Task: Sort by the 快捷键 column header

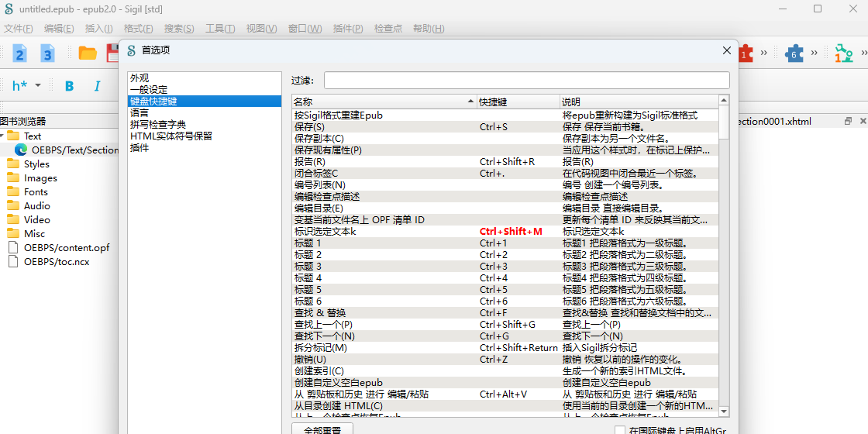Action: pyautogui.click(x=518, y=102)
